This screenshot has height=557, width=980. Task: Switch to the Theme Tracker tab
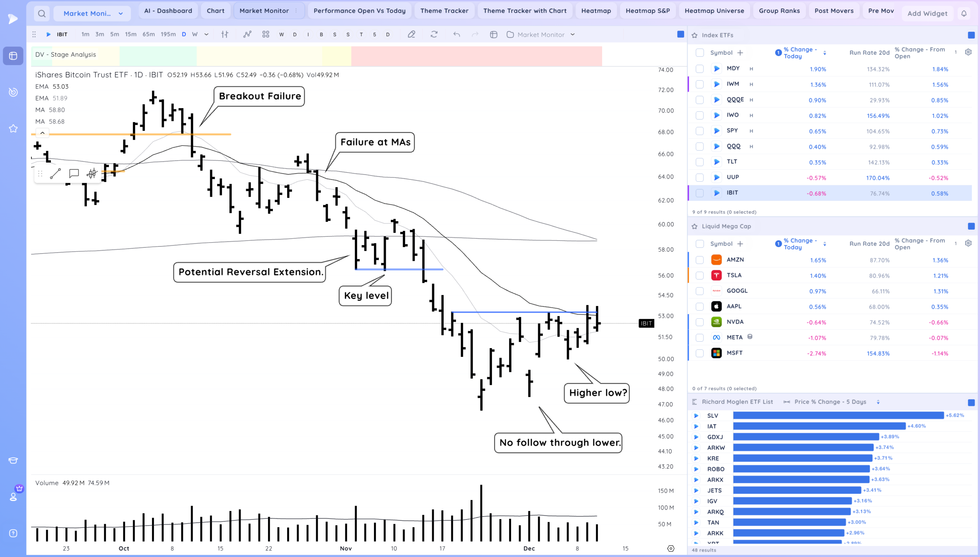(x=444, y=11)
